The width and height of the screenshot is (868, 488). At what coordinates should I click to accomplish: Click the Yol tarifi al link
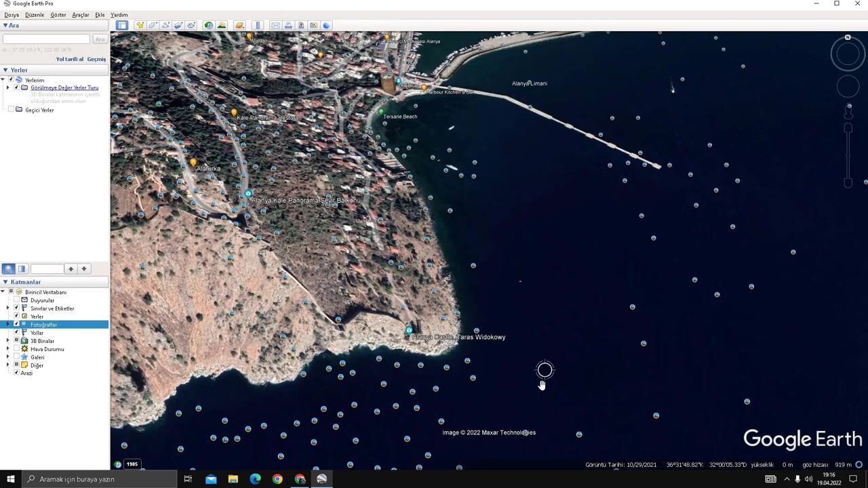(69, 59)
